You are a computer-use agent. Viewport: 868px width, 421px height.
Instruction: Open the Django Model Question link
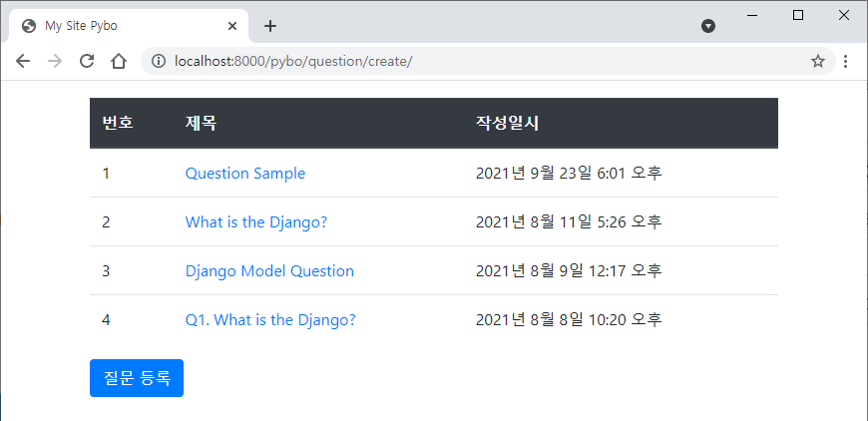coord(269,271)
